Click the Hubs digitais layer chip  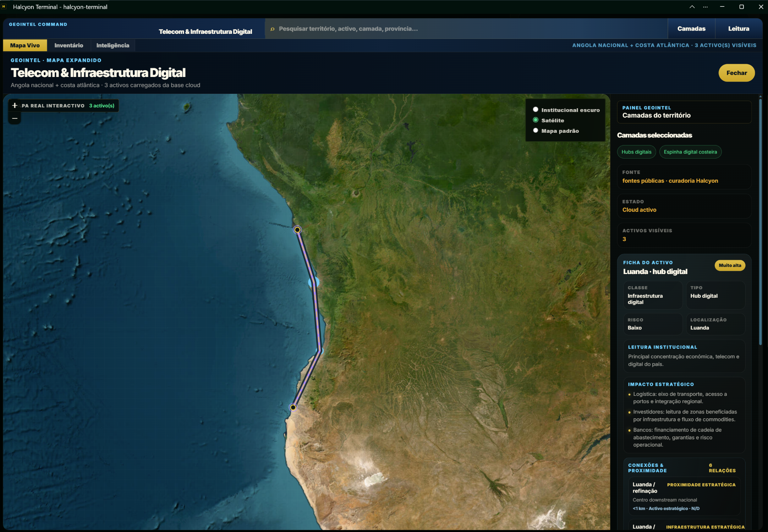click(636, 152)
